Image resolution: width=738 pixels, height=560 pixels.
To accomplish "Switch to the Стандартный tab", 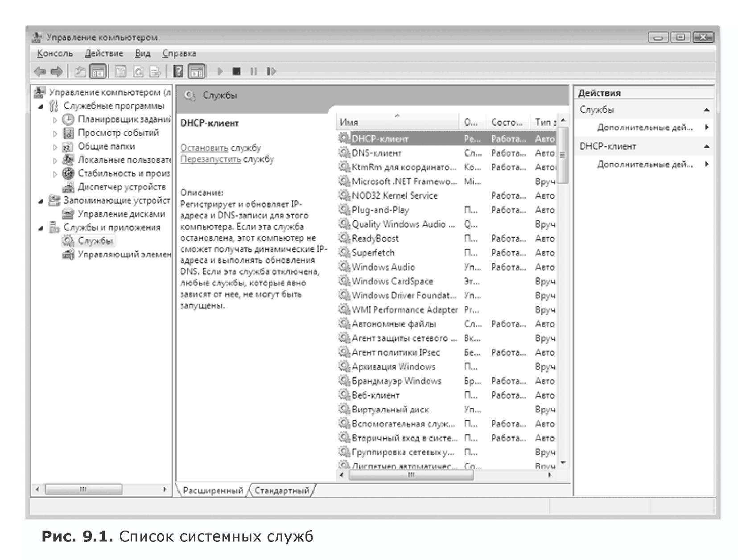I will [282, 490].
